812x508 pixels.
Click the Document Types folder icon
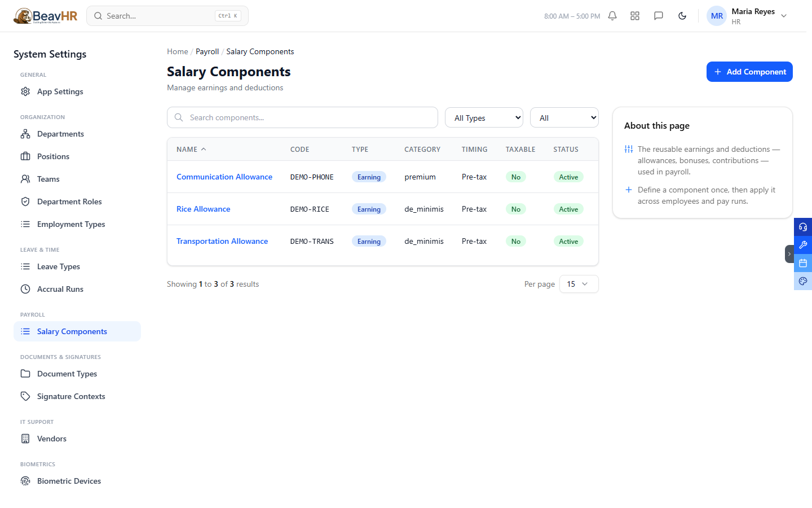25,374
